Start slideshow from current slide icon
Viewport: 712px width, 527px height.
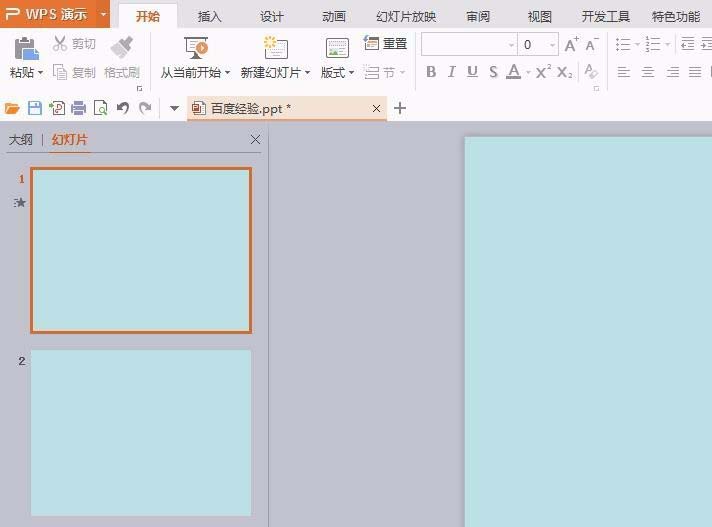point(196,48)
